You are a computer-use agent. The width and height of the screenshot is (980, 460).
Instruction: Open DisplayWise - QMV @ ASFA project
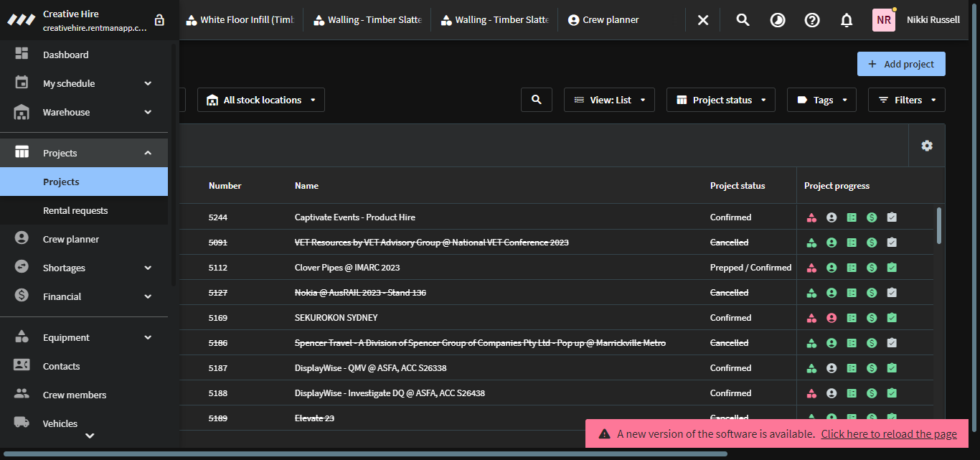pos(371,368)
